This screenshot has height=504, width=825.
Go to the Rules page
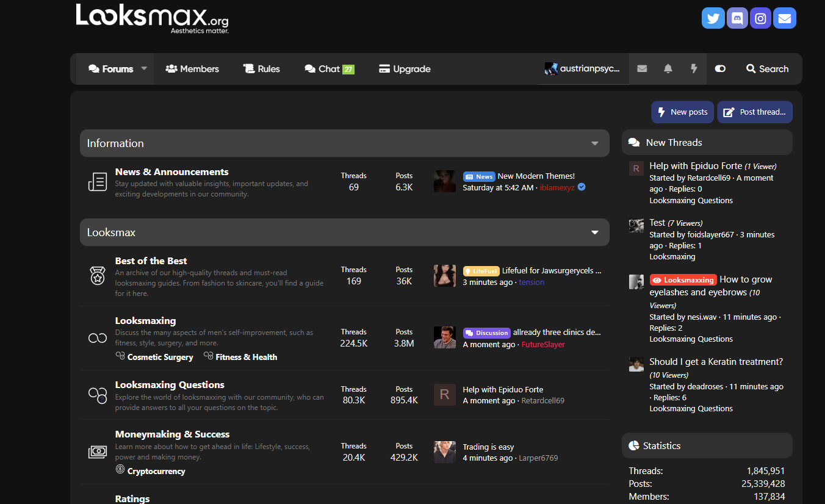(x=261, y=69)
